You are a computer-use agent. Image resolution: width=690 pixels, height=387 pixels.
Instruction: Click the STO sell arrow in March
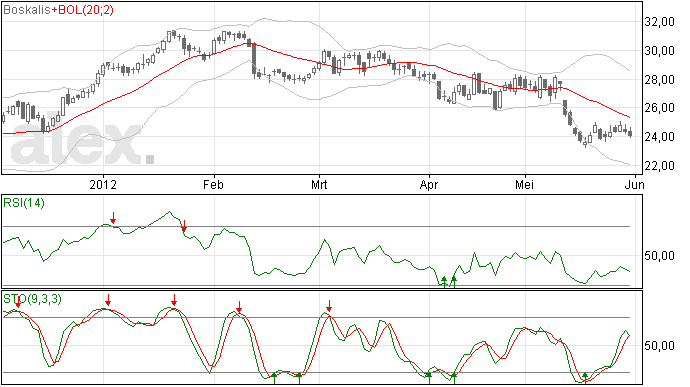(x=329, y=306)
